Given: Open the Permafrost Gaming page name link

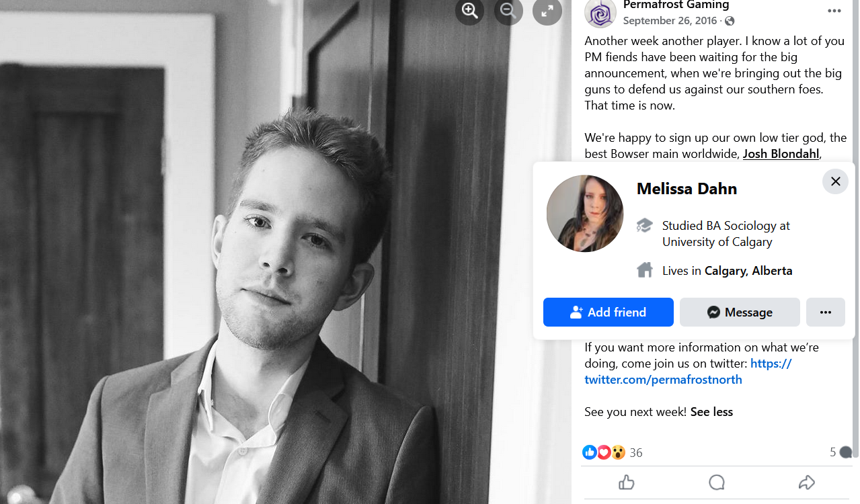Looking at the screenshot, I should [676, 5].
